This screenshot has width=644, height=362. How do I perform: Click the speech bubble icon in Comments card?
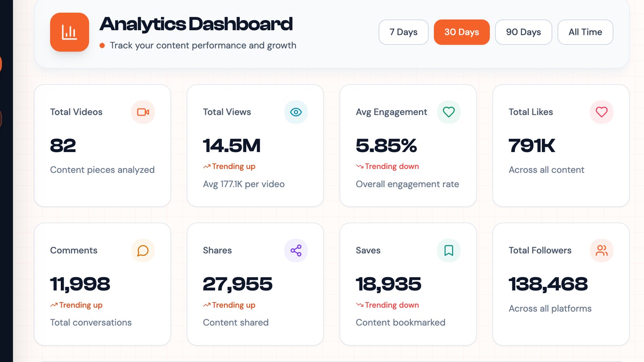click(143, 251)
